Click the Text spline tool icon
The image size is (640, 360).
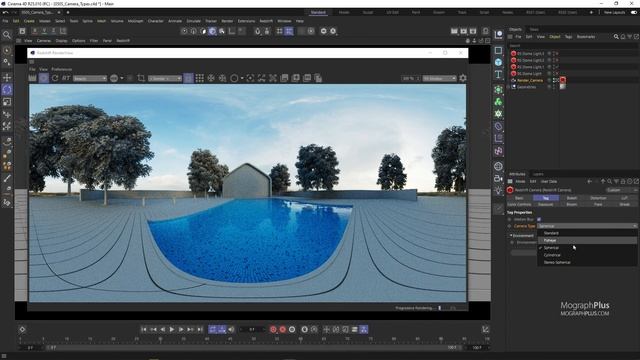point(498,74)
